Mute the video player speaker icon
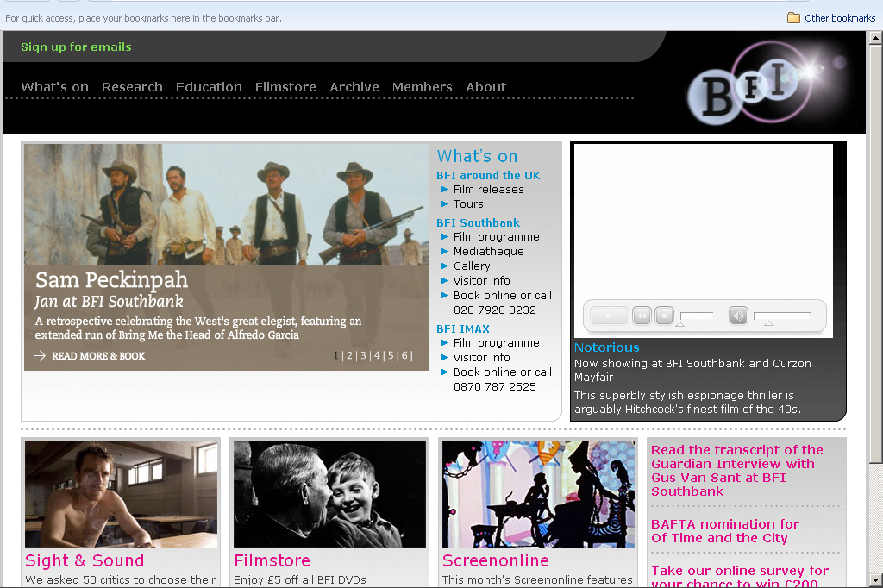 (738, 316)
